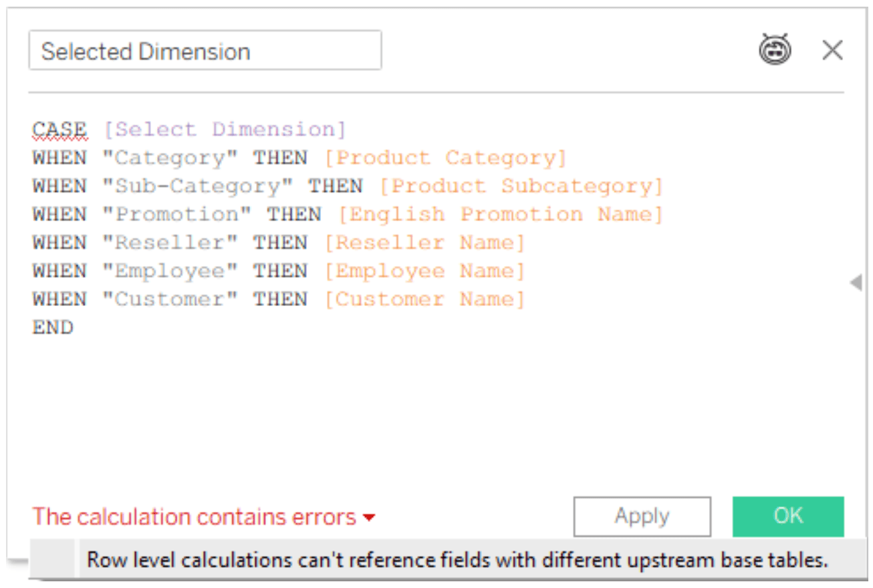Click the row level calculations error message
The height and width of the screenshot is (588, 873).
457,560
